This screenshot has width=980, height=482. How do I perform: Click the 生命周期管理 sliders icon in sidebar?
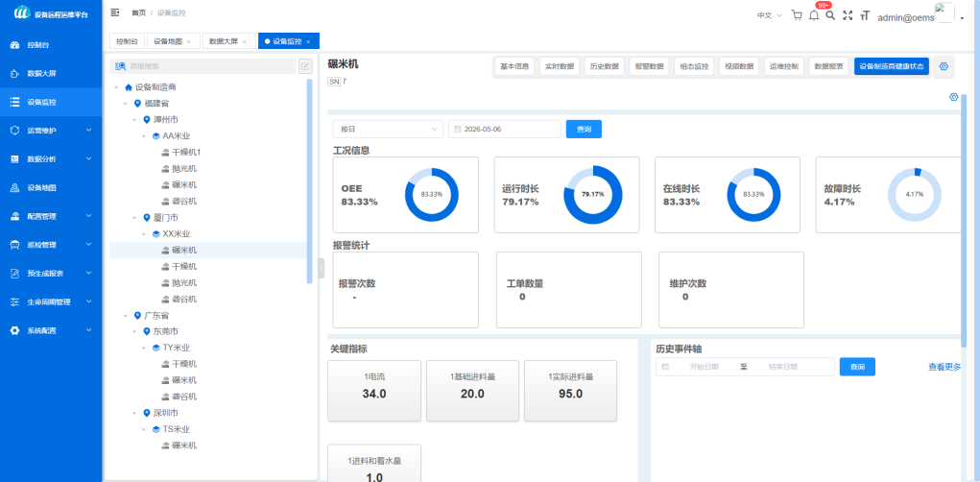coord(15,301)
